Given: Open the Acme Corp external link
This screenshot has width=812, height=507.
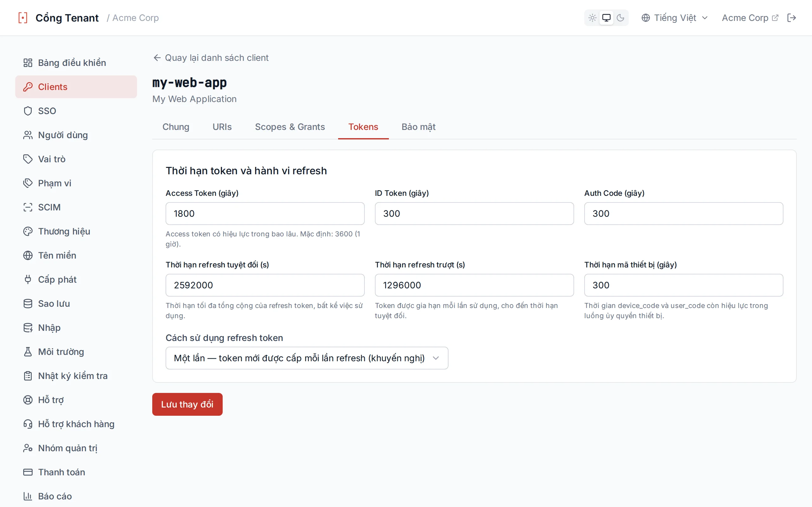Looking at the screenshot, I should [x=750, y=18].
